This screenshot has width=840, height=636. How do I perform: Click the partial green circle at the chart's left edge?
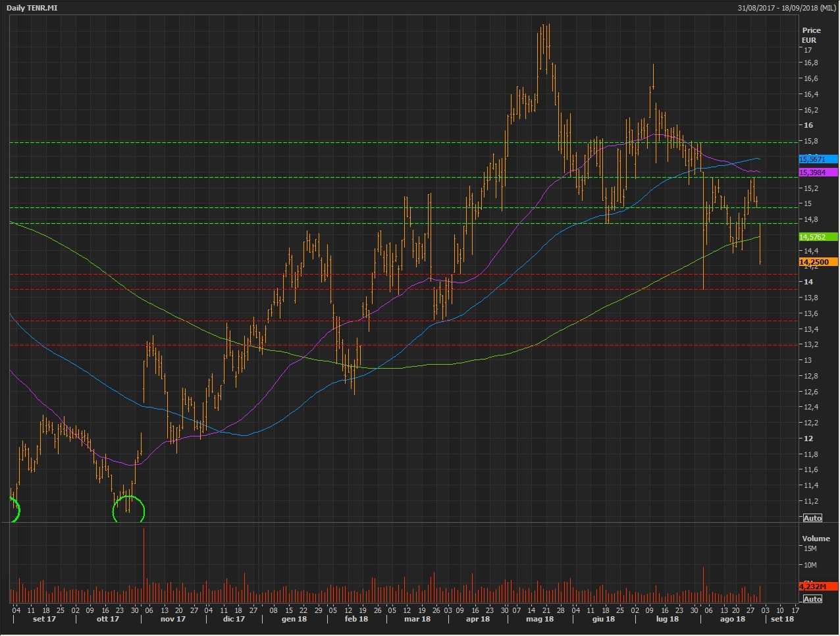pyautogui.click(x=14, y=510)
